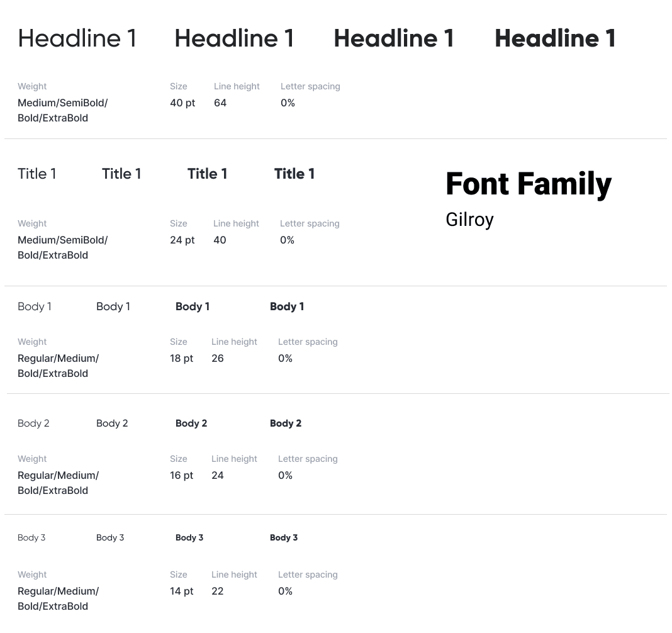The height and width of the screenshot is (633, 672).
Task: Click the large "Font Family" heading
Action: pos(529,184)
